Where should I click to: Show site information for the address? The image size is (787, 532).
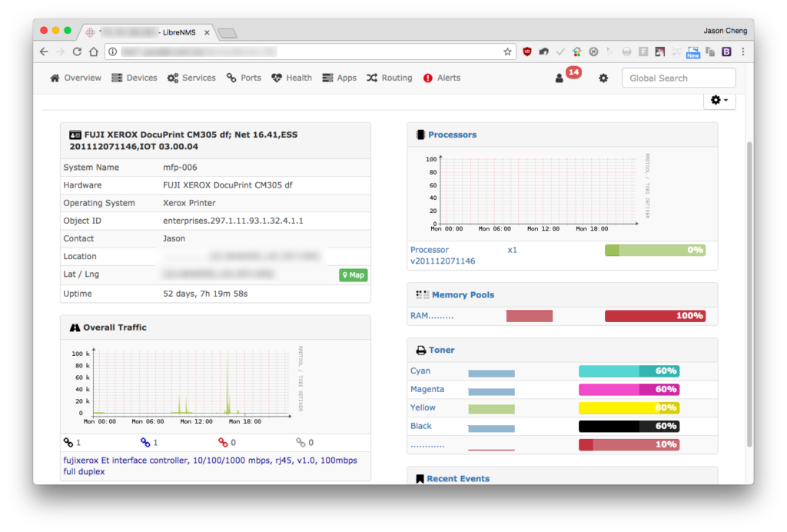[x=113, y=52]
